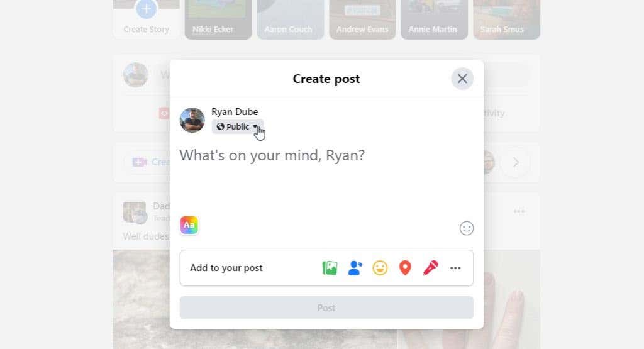644x349 pixels.
Task: Click the Photo/Video icon in Add to your post
Action: tap(330, 268)
